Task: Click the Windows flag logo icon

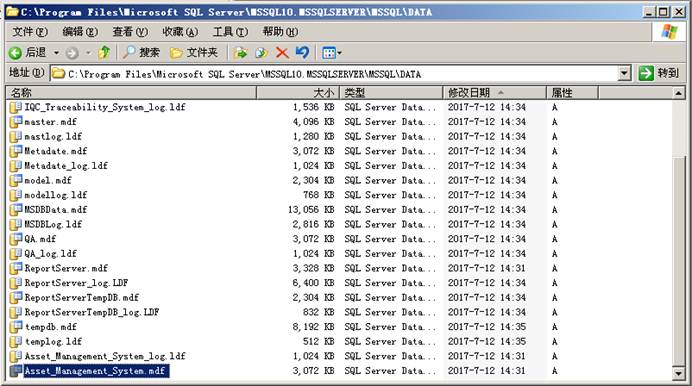Action: (669, 32)
